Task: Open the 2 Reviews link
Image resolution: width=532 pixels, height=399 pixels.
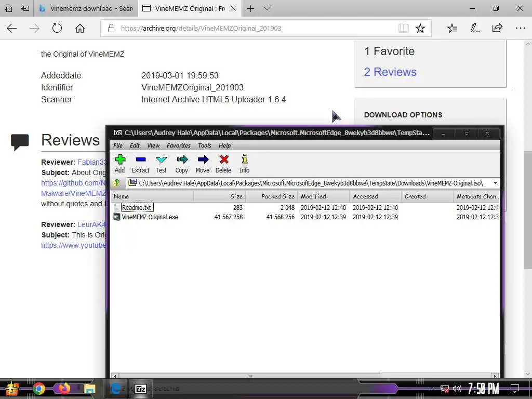Action: 390,72
